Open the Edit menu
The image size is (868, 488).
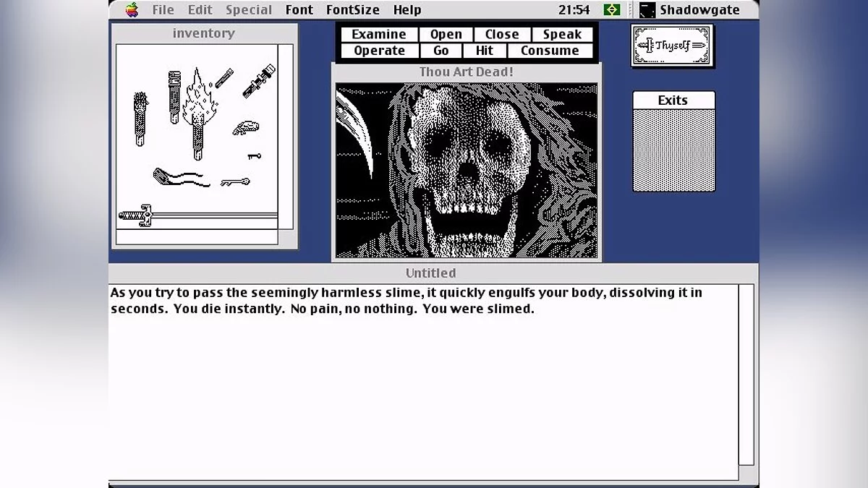pos(200,9)
